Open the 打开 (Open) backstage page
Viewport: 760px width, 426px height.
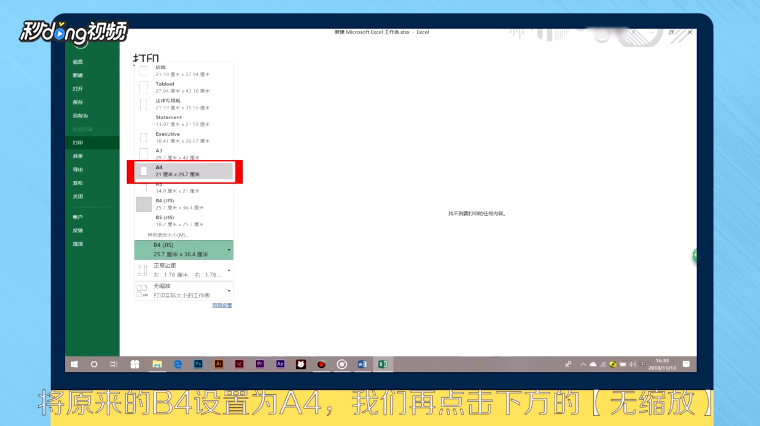coord(78,89)
